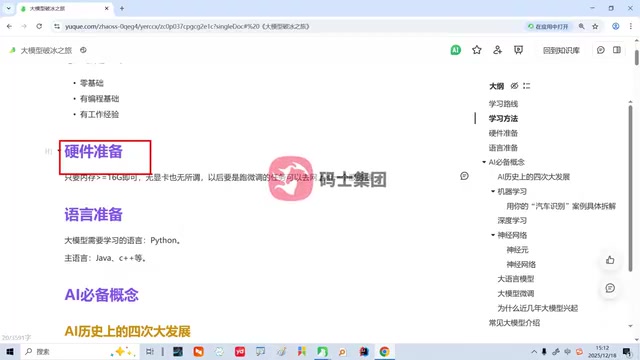Viewport: 640px width, 360px height.
Task: Collapse the 神经网络 outline node
Action: (x=493, y=235)
